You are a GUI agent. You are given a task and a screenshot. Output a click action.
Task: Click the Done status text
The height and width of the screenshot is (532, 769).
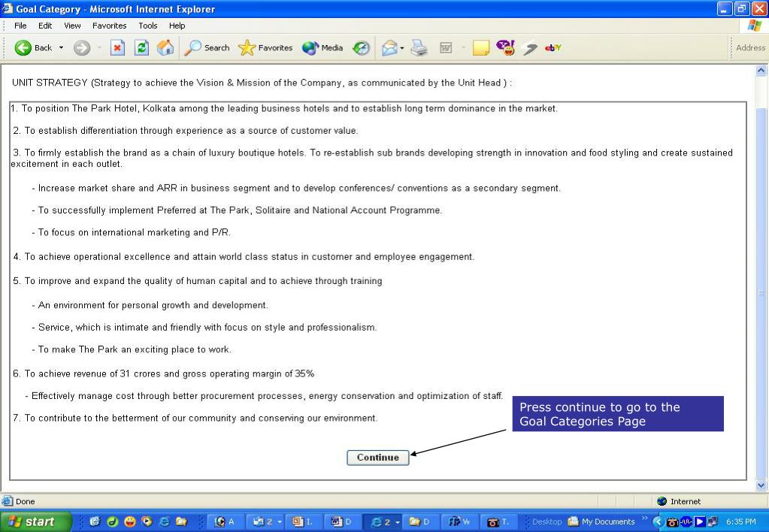click(25, 501)
